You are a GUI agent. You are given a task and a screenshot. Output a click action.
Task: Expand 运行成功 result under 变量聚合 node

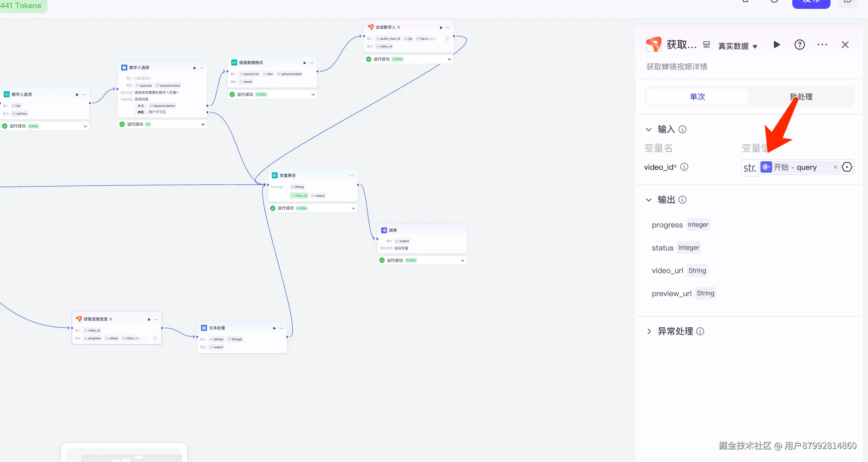[353, 208]
